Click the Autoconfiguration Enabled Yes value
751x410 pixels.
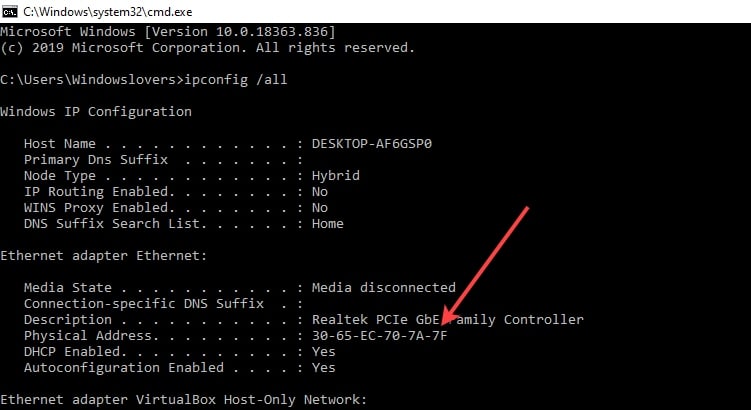click(324, 368)
